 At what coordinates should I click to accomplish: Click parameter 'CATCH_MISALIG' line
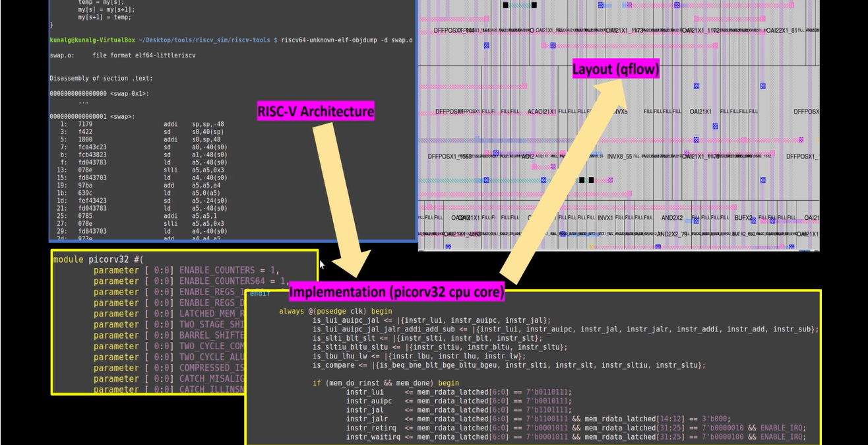point(168,379)
